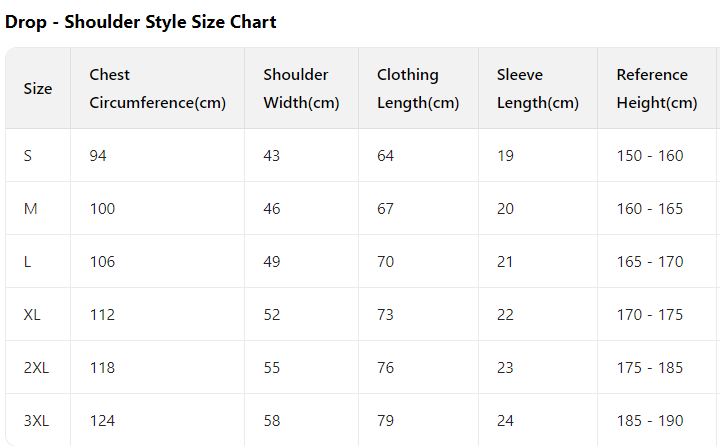The image size is (720, 446).
Task: Click the 'M' size cell
Action: [x=31, y=209]
